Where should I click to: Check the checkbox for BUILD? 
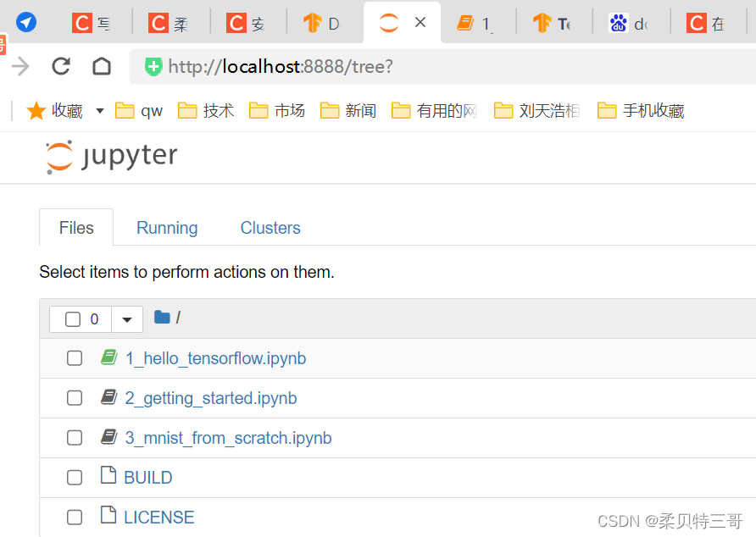[74, 477]
